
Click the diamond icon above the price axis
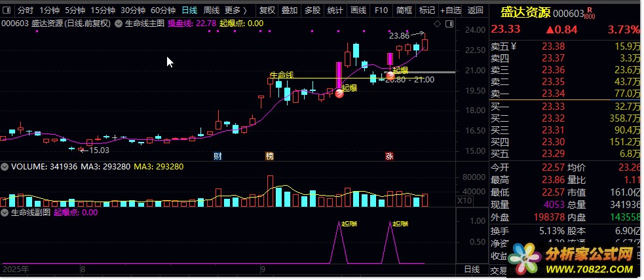437,24
